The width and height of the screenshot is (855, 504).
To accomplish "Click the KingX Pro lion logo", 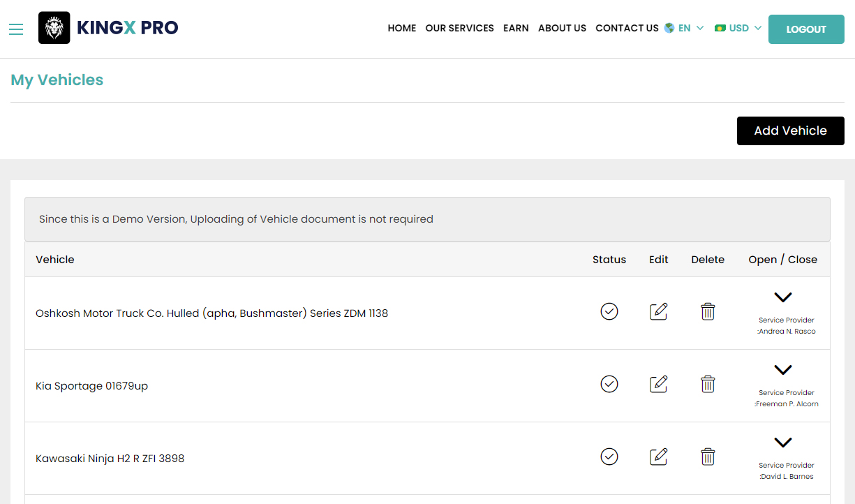I will pos(54,28).
